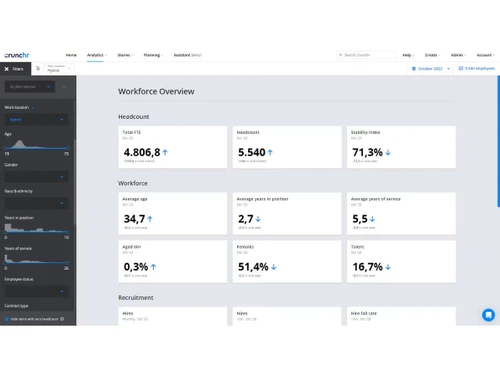Click the up arrow on Headcount card
Image resolution: width=500 pixels, height=375 pixels.
(270, 153)
